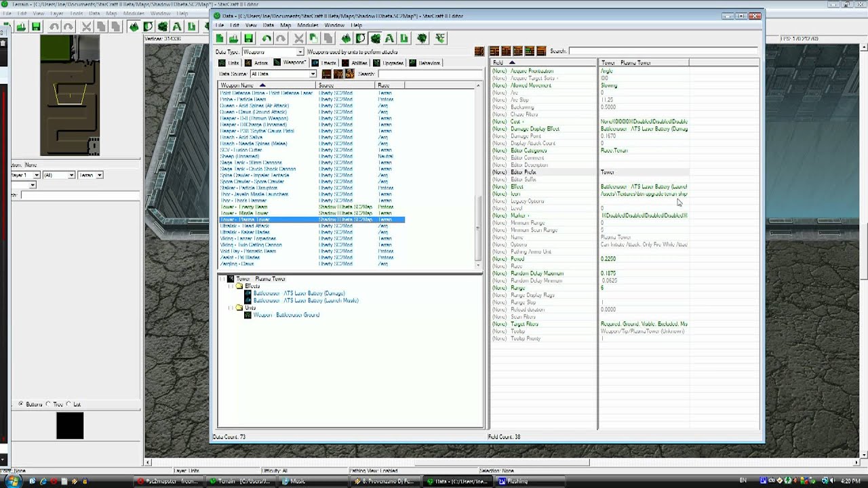
Task: Click Redo arrow in Data editor toolbar
Action: [281, 39]
